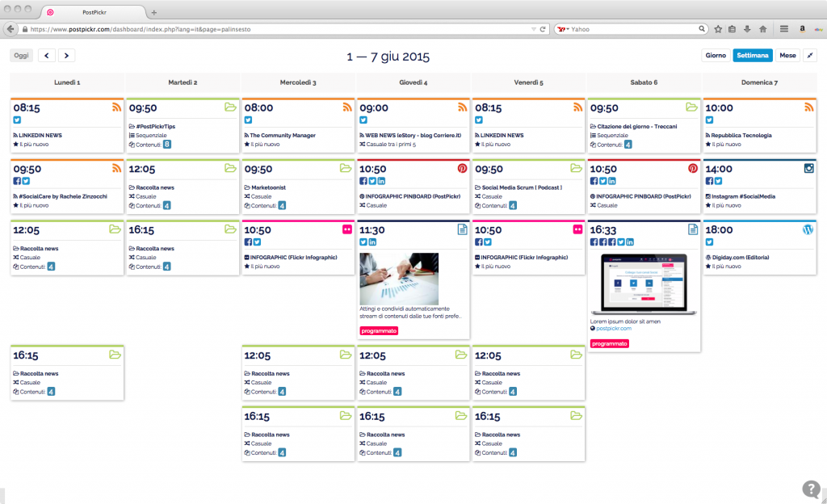Viewport: 827px width, 504px height.
Task: Click the Pinterest icon on Giovedì 10:50 card
Action: (x=463, y=169)
